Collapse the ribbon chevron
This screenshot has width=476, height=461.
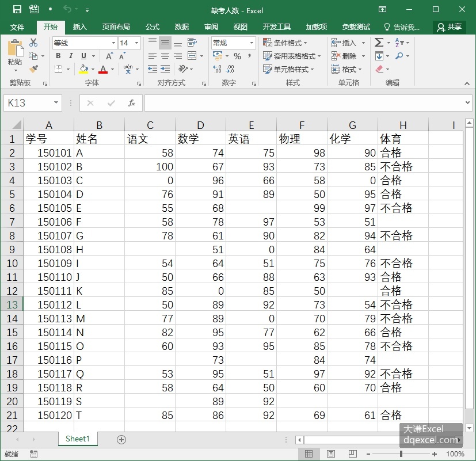[467, 83]
